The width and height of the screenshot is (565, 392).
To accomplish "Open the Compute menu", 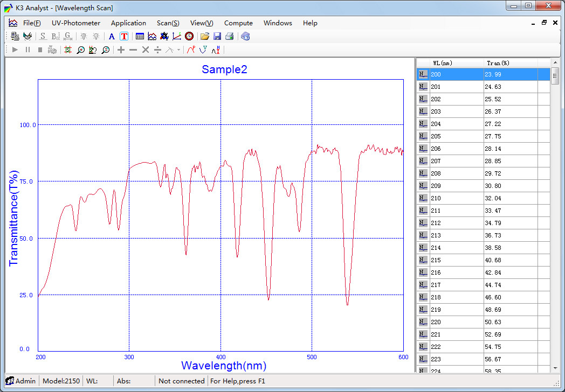I will (238, 23).
